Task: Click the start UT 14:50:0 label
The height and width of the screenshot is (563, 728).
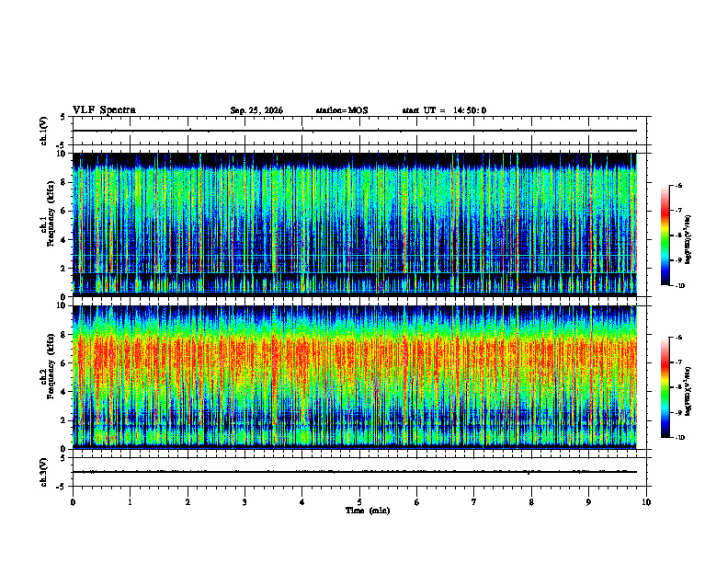Action: pyautogui.click(x=444, y=110)
